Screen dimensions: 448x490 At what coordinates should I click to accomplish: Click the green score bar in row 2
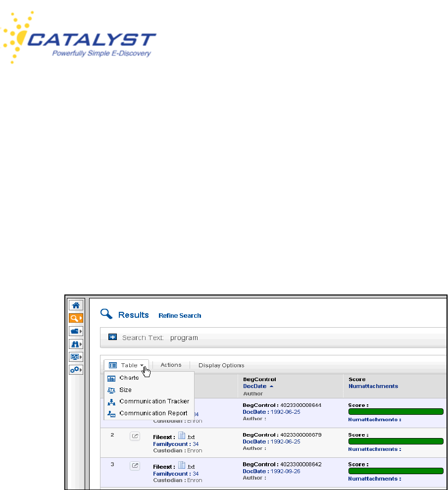[x=396, y=441]
